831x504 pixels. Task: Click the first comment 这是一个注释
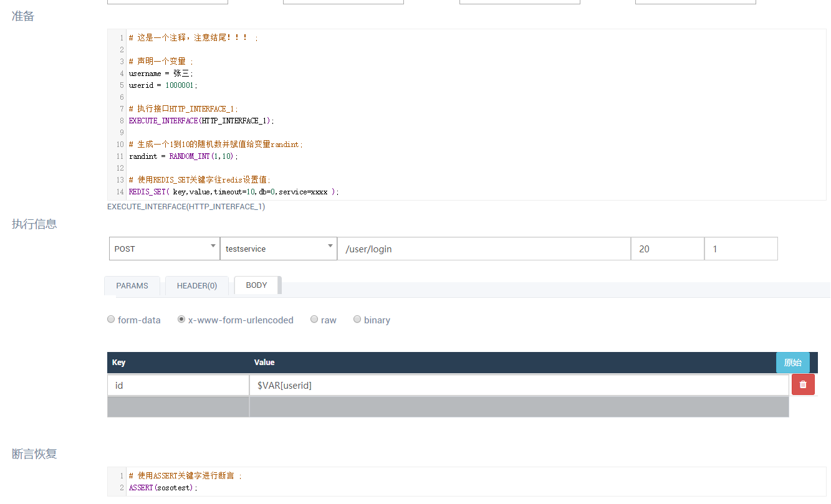tap(193, 38)
